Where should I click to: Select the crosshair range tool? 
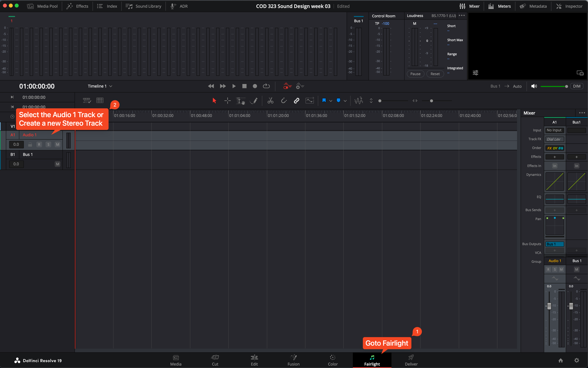[227, 101]
